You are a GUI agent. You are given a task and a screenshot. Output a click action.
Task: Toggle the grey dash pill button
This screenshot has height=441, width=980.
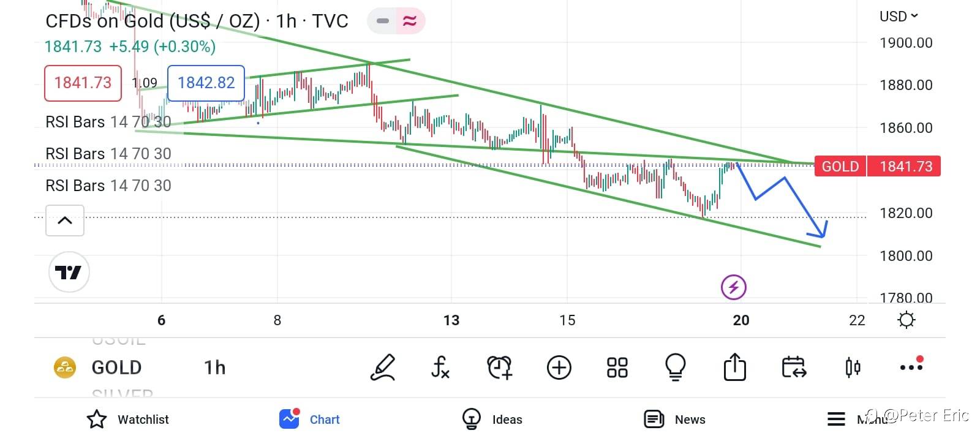point(383,21)
